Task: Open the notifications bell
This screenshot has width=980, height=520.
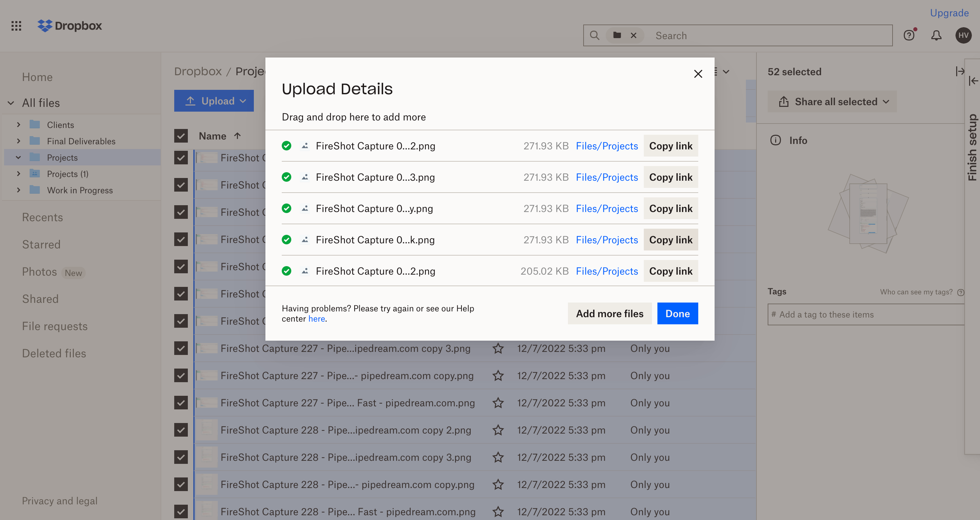Action: point(936,35)
